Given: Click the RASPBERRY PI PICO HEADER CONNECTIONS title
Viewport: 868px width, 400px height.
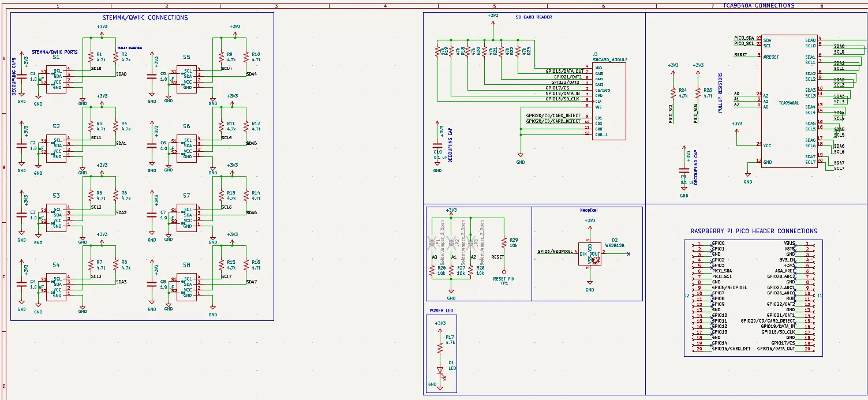Looking at the screenshot, I should [x=753, y=231].
